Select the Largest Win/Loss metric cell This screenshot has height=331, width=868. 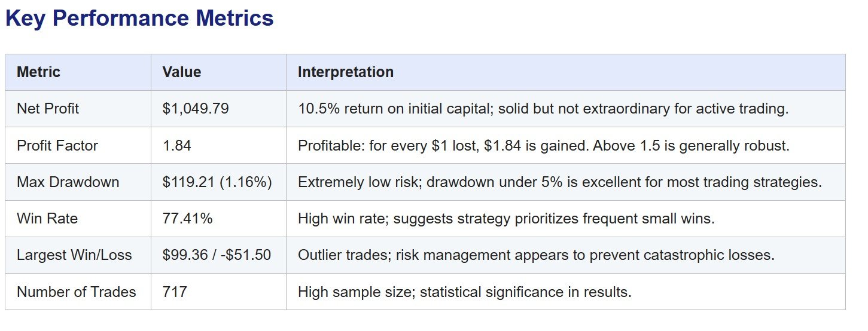tap(75, 255)
